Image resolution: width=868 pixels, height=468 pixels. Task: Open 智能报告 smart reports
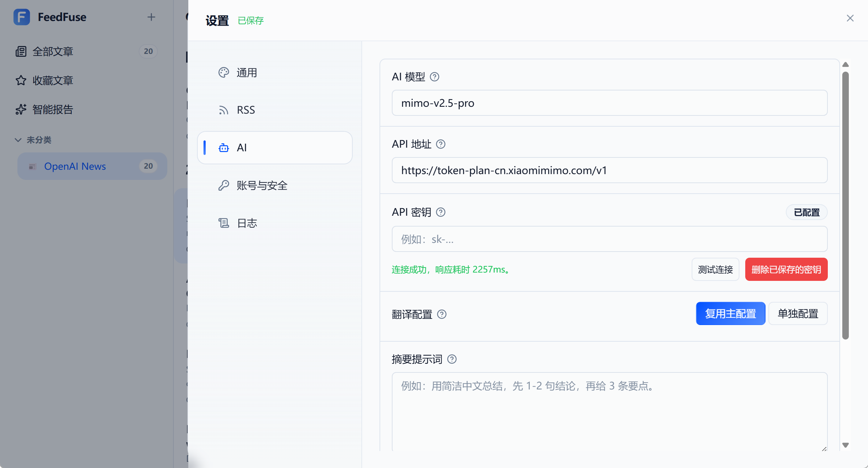tap(87, 109)
